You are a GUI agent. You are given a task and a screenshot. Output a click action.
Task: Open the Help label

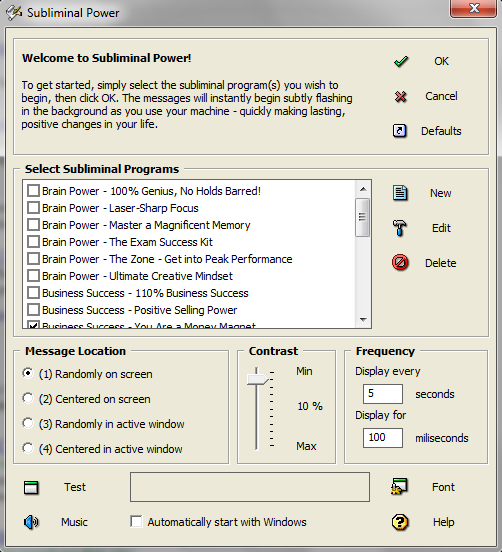pyautogui.click(x=444, y=522)
